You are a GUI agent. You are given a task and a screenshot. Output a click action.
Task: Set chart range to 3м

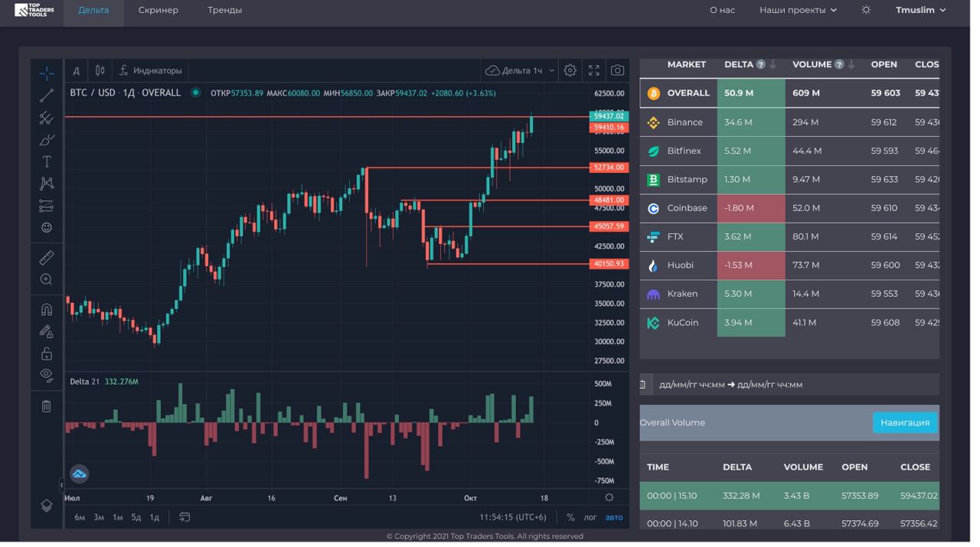pyautogui.click(x=99, y=518)
